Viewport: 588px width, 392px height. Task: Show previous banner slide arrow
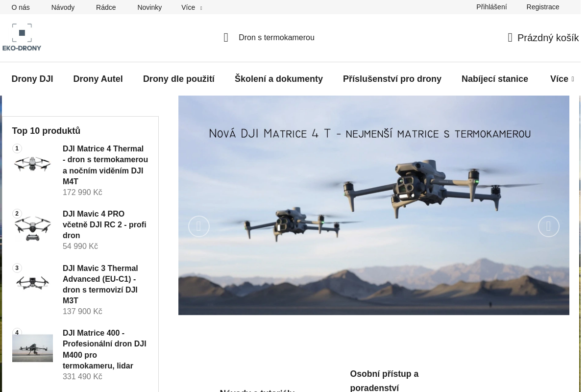[x=199, y=226]
